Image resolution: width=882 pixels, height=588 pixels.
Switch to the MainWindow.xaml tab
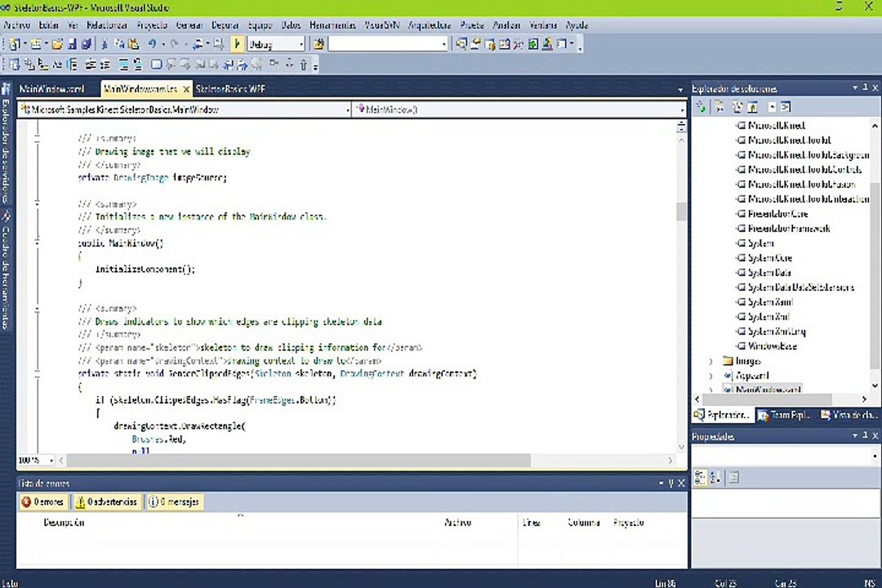click(51, 89)
